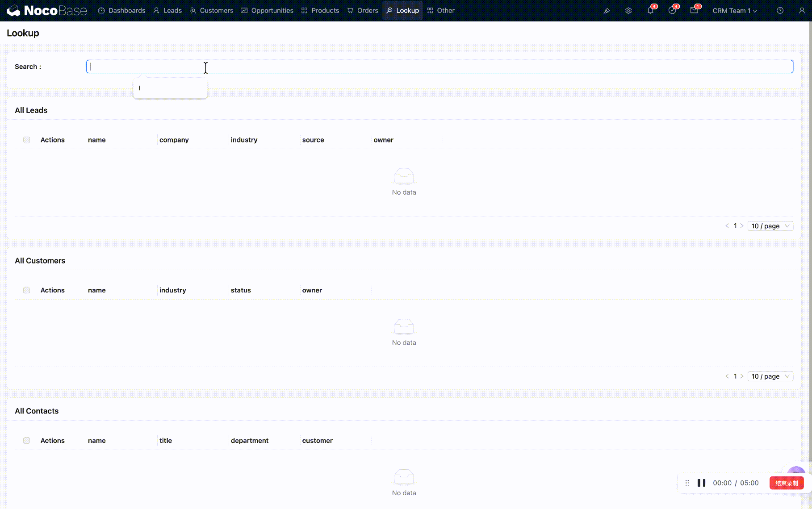The width and height of the screenshot is (812, 509).
Task: Go to next page in All Leads
Action: tap(742, 226)
